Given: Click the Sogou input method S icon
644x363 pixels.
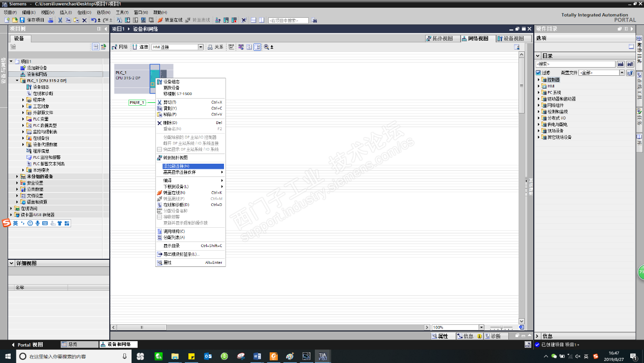Looking at the screenshot, I should coord(6,223).
